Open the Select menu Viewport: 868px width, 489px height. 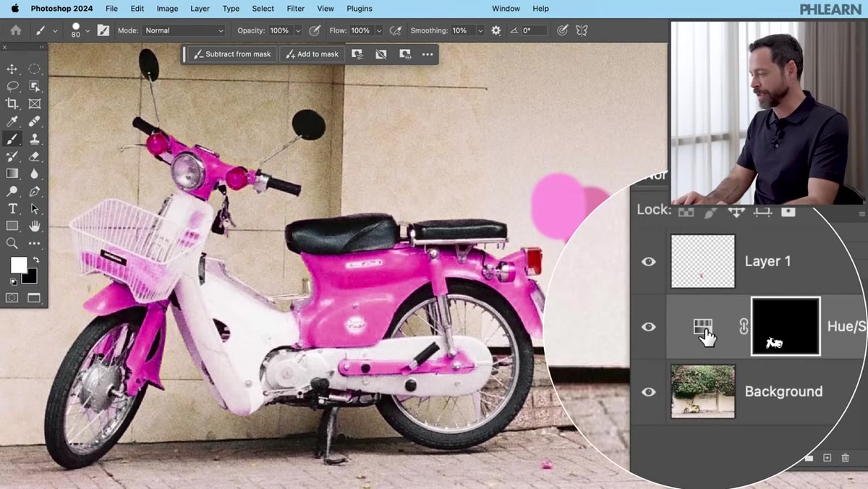[263, 9]
